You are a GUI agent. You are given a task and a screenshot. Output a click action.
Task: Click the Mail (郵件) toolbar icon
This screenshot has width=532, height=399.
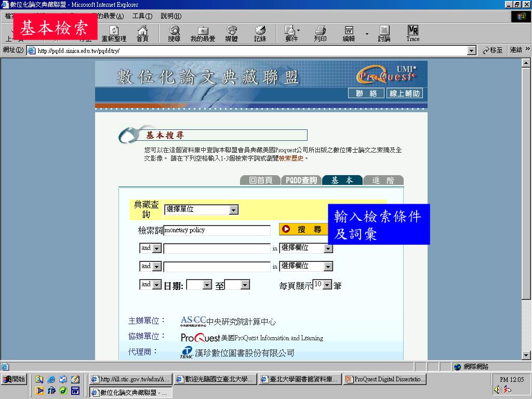pyautogui.click(x=291, y=34)
